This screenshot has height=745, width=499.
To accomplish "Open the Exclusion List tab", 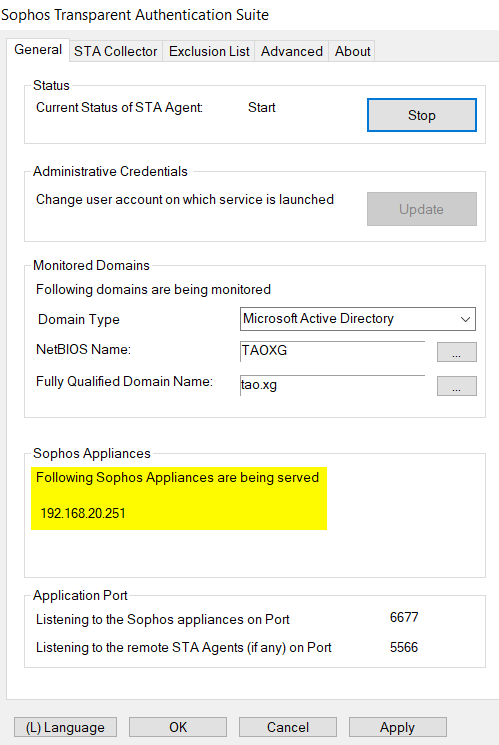I will [209, 51].
